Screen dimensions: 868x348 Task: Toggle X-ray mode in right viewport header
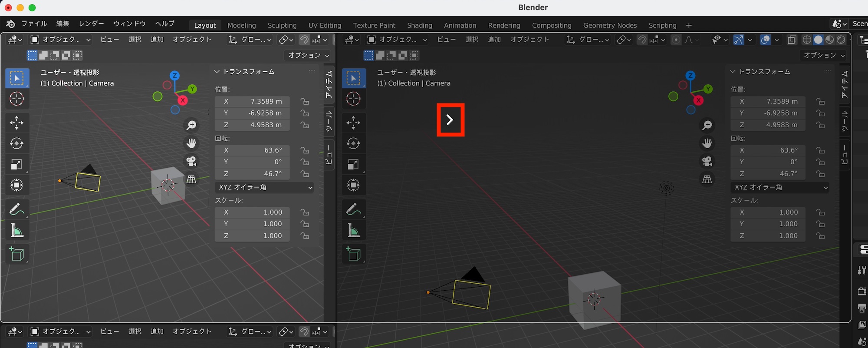pos(792,40)
